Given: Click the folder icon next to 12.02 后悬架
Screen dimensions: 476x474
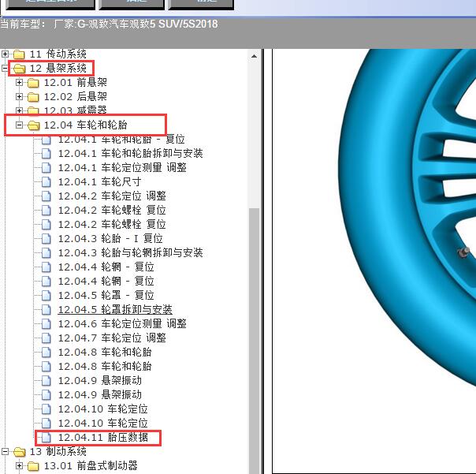Looking at the screenshot, I should 33,97.
